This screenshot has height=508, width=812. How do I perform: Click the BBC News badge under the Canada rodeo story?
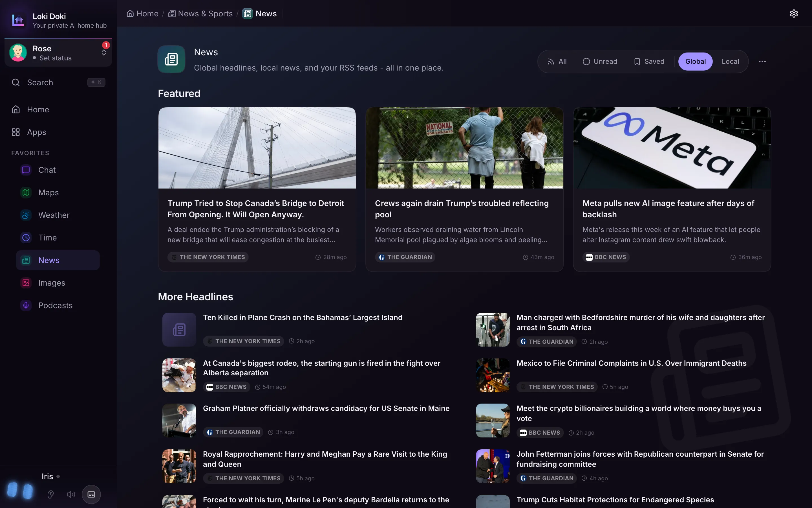(226, 387)
